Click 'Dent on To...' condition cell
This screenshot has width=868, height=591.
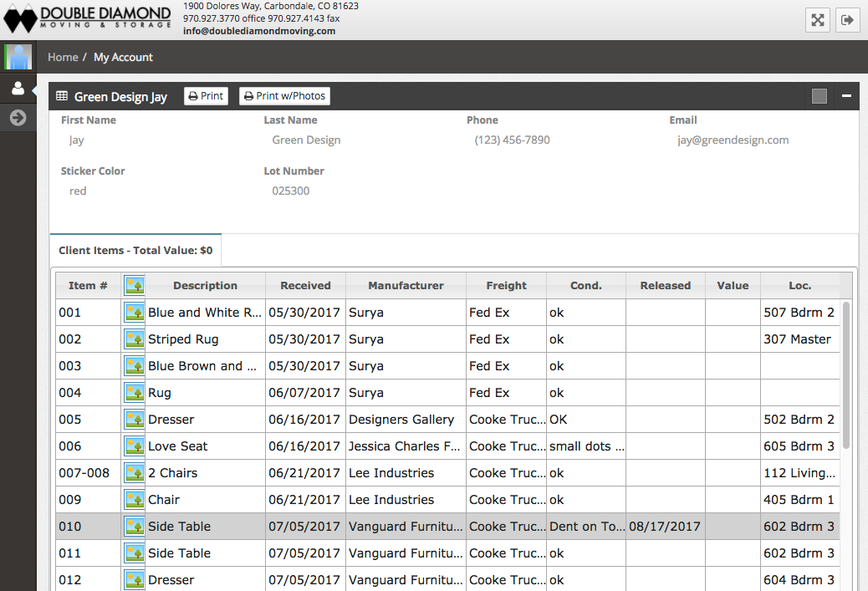(586, 527)
